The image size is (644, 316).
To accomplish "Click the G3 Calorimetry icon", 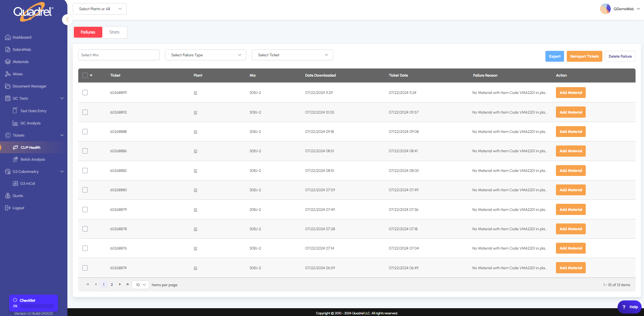I will tap(8, 172).
